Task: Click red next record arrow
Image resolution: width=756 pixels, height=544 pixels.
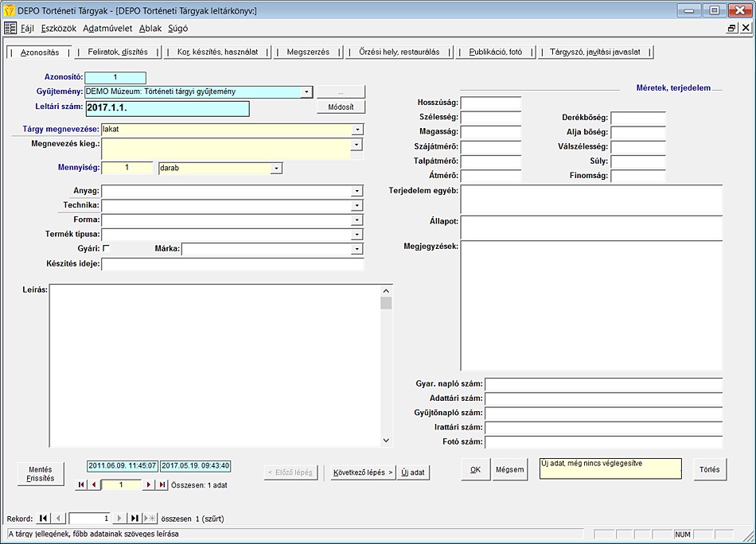Action: (148, 484)
